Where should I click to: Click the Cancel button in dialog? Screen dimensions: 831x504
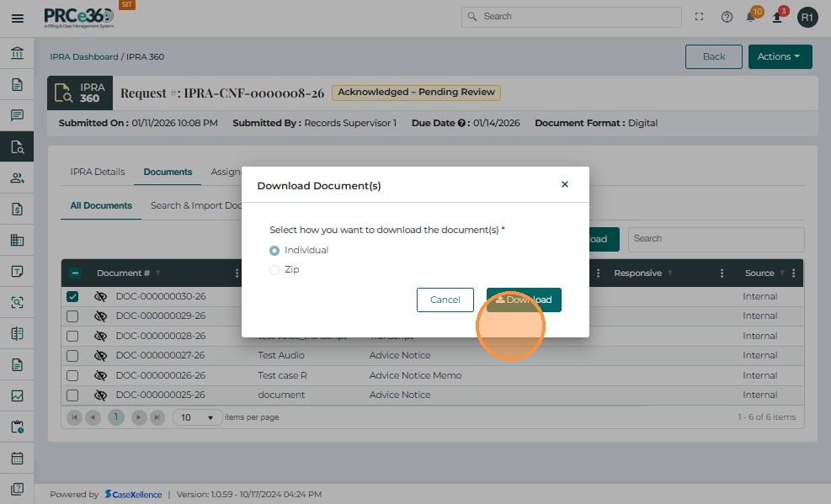point(445,300)
